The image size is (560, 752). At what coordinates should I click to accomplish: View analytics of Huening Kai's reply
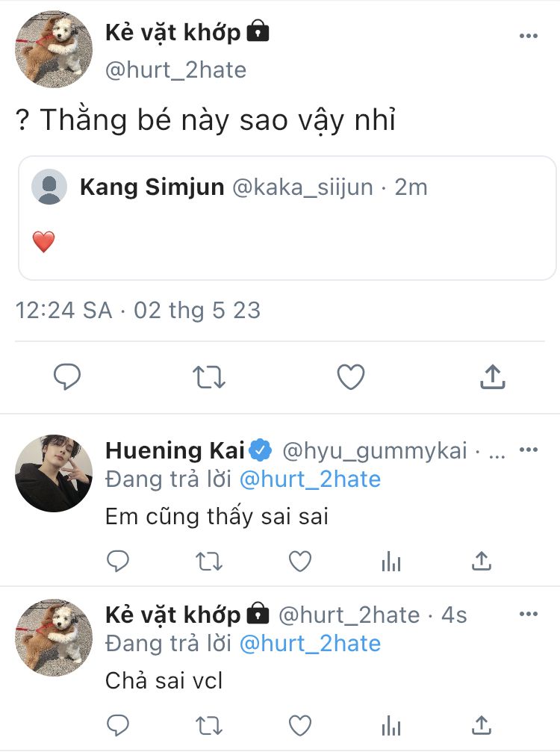pyautogui.click(x=391, y=561)
